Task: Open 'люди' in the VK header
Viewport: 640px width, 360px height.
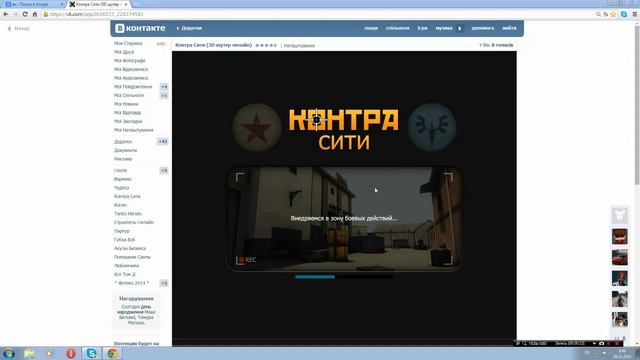Action: coord(371,28)
